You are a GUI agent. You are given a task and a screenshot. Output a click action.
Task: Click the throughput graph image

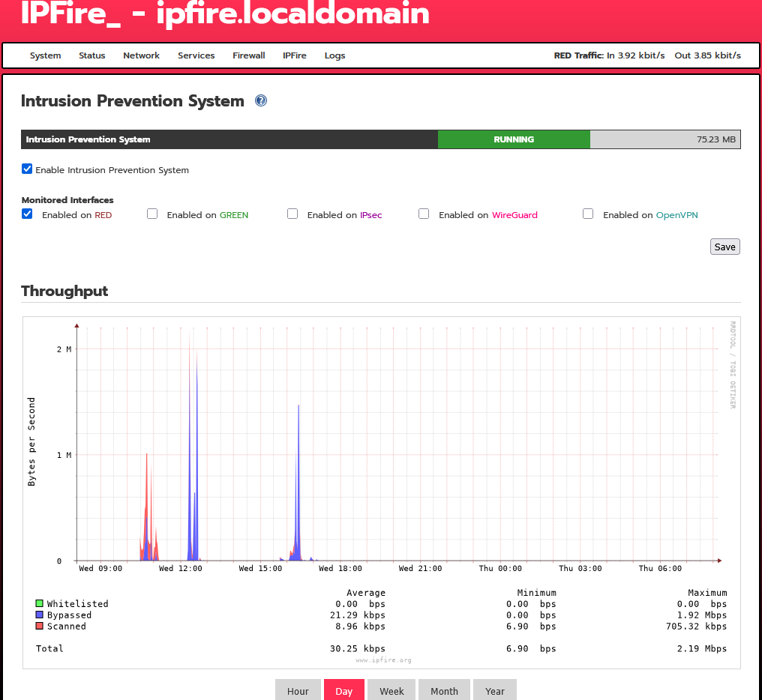pos(382,492)
